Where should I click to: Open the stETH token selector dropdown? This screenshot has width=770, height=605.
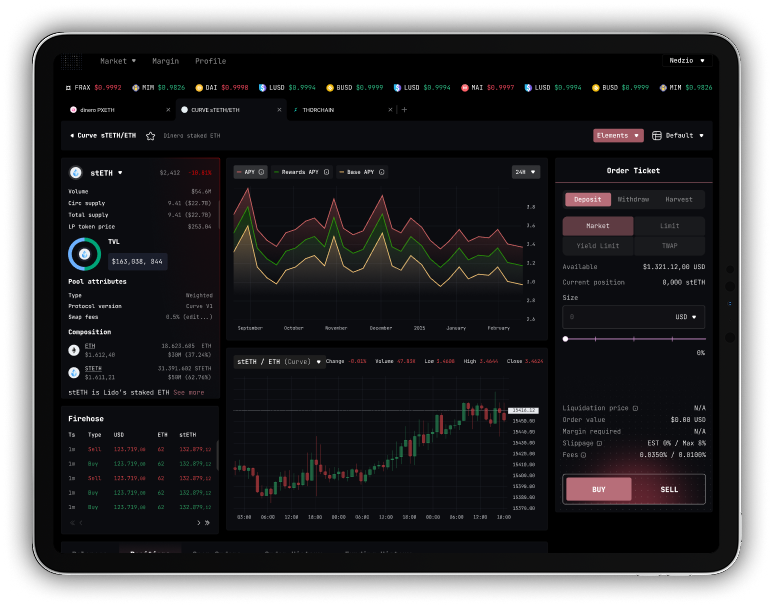[106, 173]
